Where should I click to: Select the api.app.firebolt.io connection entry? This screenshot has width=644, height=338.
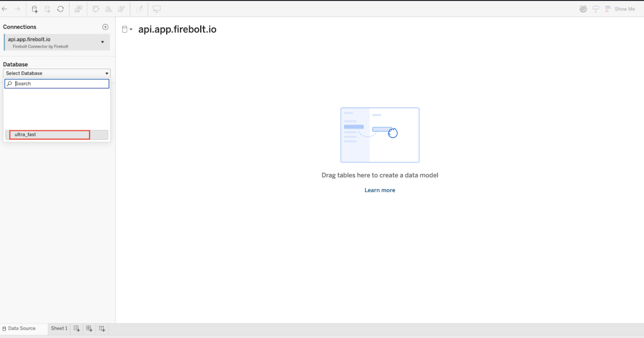tap(57, 42)
